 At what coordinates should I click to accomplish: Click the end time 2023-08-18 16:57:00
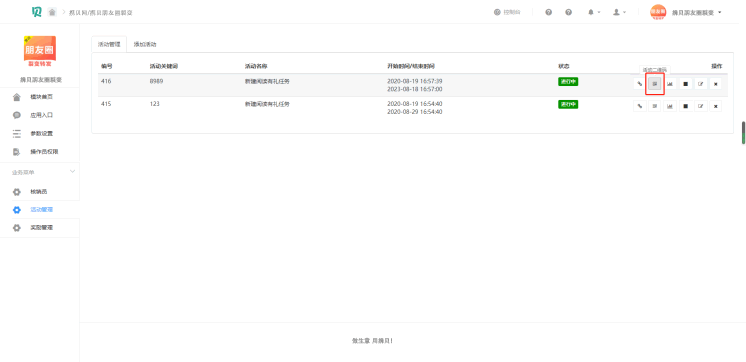click(415, 89)
